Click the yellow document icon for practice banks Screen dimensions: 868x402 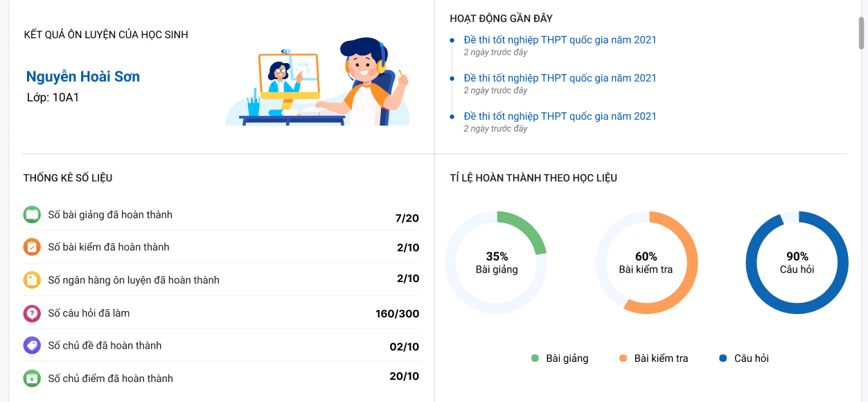(32, 280)
